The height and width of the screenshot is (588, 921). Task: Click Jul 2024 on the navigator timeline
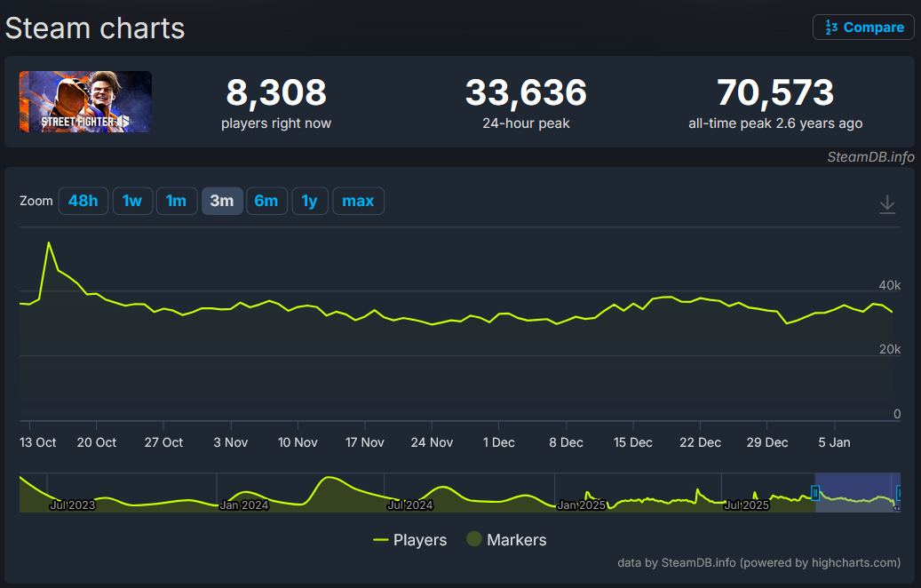(x=410, y=505)
